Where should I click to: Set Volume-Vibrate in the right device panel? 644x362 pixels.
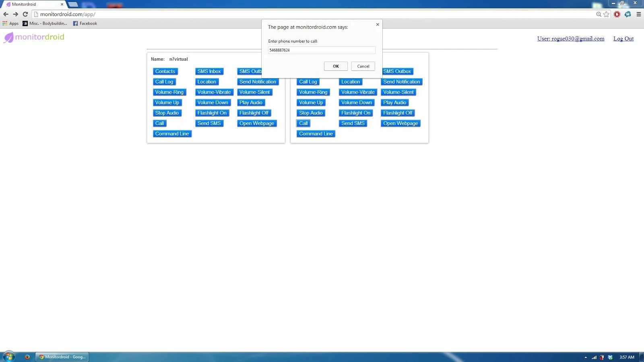point(358,93)
